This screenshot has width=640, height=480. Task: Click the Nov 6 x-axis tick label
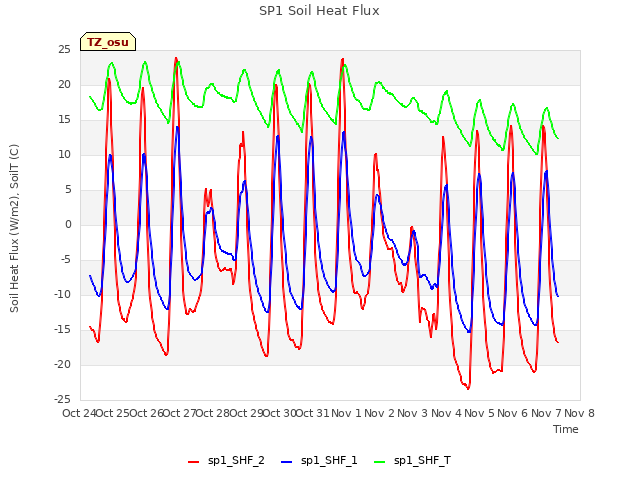(x=513, y=413)
